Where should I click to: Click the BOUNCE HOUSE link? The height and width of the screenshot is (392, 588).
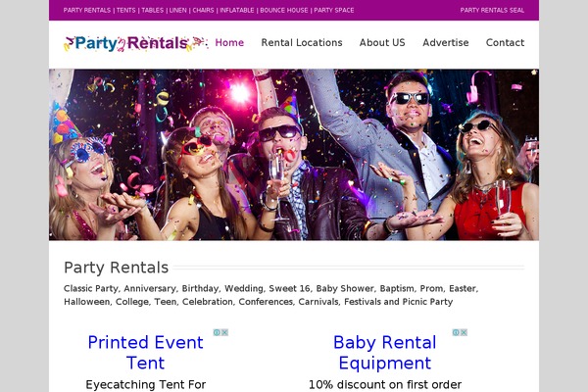point(284,10)
